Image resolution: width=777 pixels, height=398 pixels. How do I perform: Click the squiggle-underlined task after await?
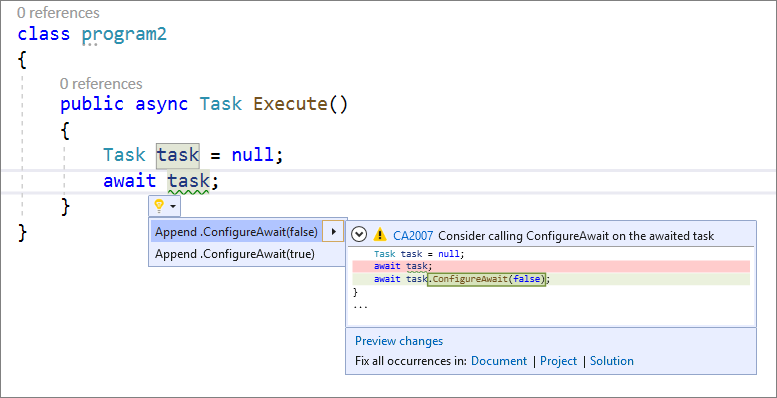pos(188,181)
